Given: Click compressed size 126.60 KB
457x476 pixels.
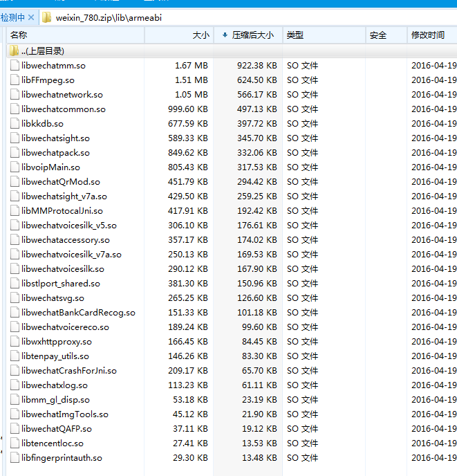Looking at the screenshot, I should pos(257,298).
